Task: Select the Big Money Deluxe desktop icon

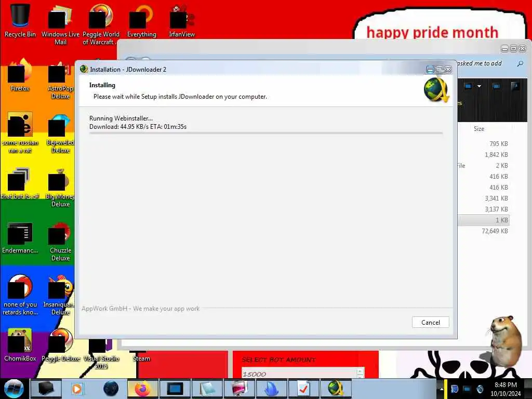Action: tap(60, 187)
